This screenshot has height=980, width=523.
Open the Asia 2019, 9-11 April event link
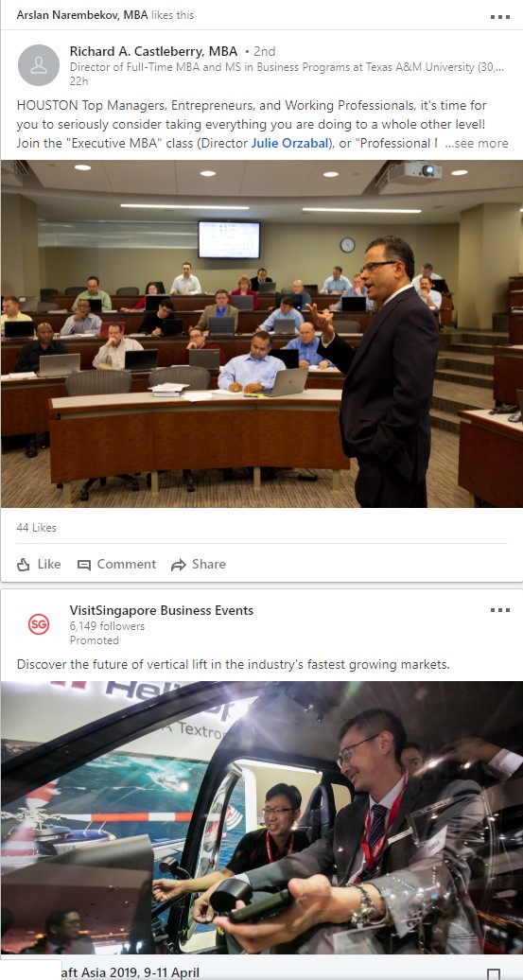(x=131, y=972)
